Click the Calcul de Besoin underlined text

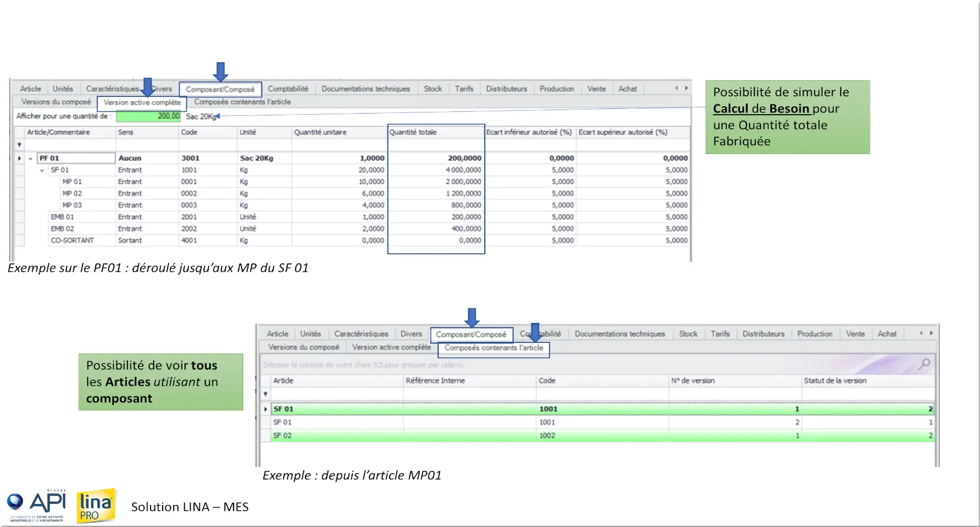(x=761, y=108)
